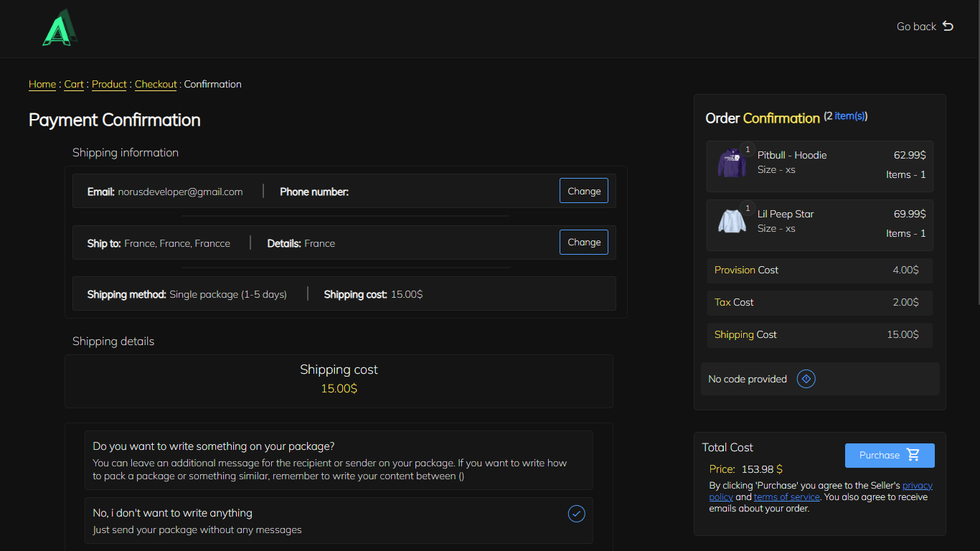Select the no-message checkmark option
The width and height of the screenshot is (980, 551).
pyautogui.click(x=576, y=514)
